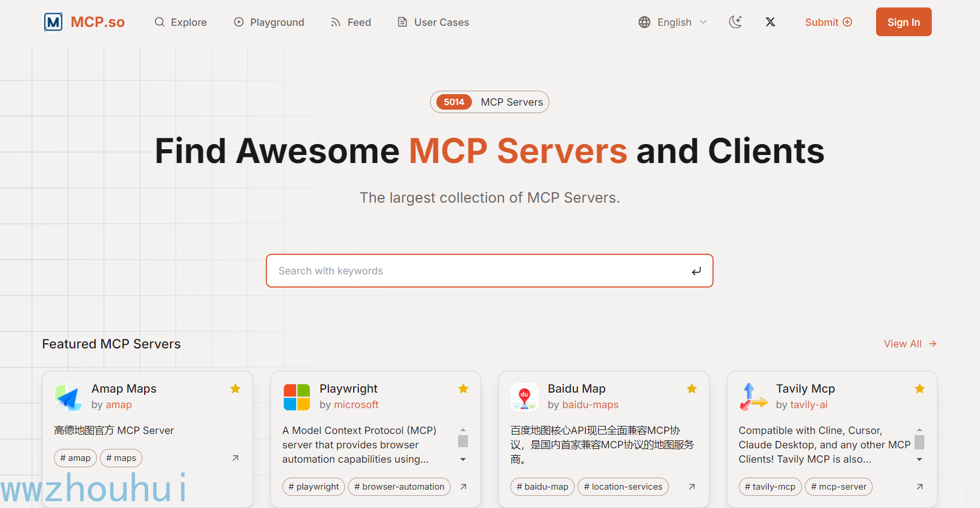Open the Amap Maps card title

[124, 389]
